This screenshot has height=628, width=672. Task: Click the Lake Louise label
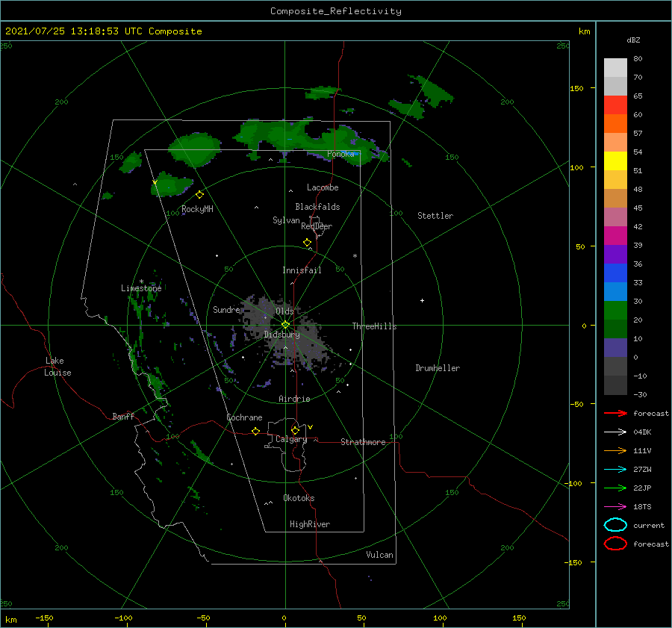tap(57, 367)
